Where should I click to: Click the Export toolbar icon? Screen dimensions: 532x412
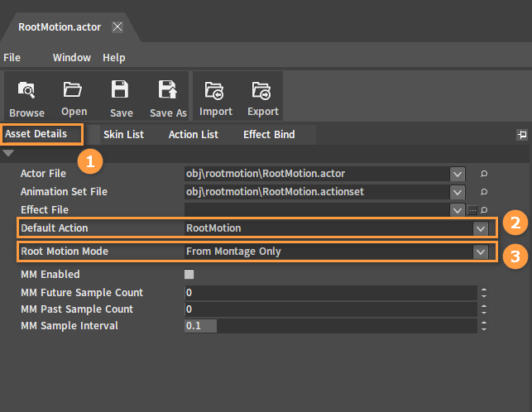(262, 89)
